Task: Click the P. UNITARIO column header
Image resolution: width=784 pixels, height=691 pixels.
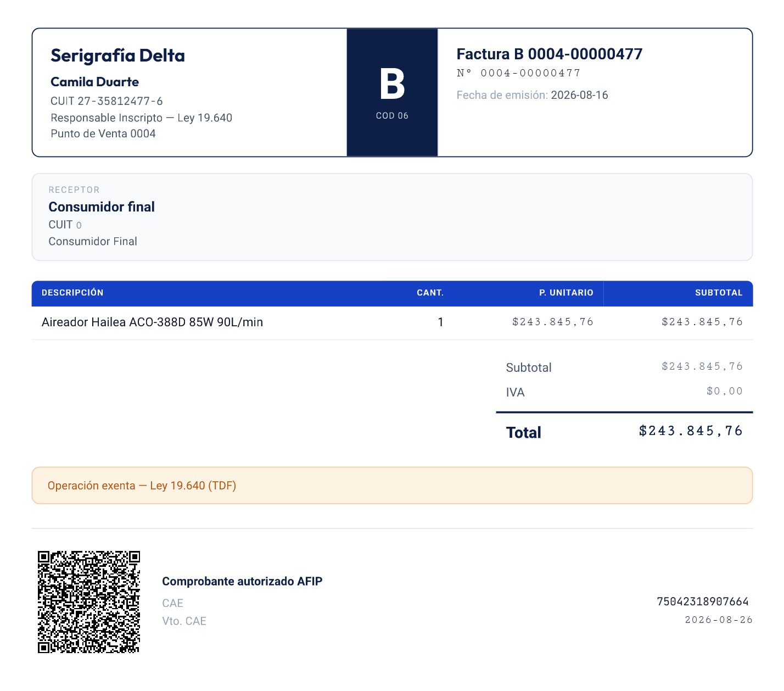Action: point(566,293)
